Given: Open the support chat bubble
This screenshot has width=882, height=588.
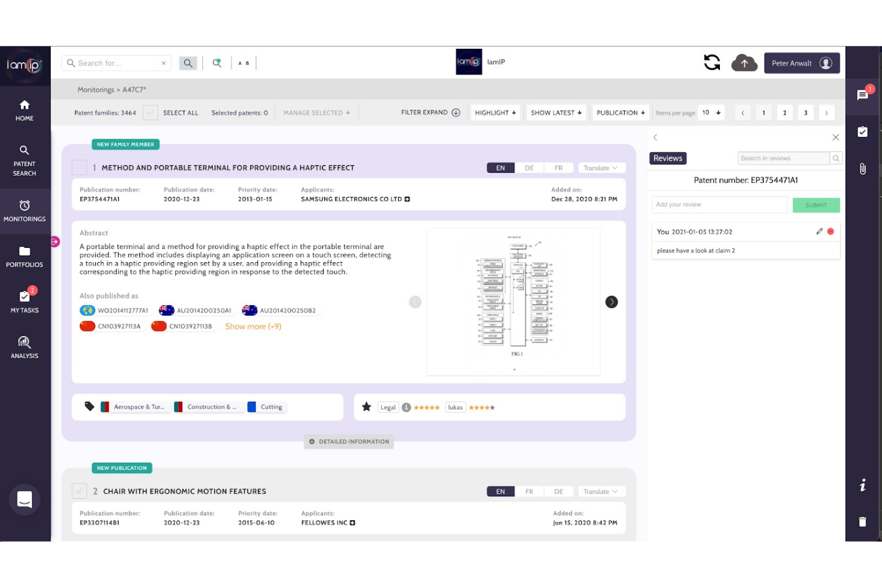Looking at the screenshot, I should (24, 499).
